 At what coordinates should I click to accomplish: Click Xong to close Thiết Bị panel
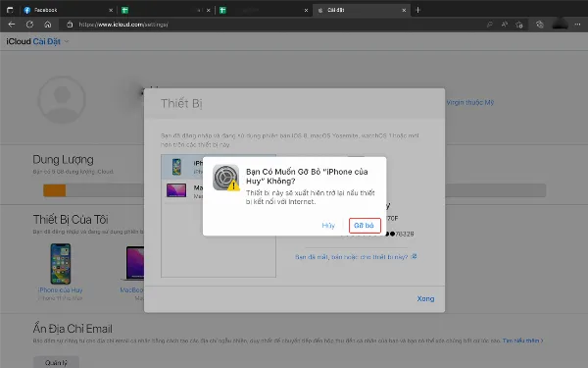[x=425, y=298]
